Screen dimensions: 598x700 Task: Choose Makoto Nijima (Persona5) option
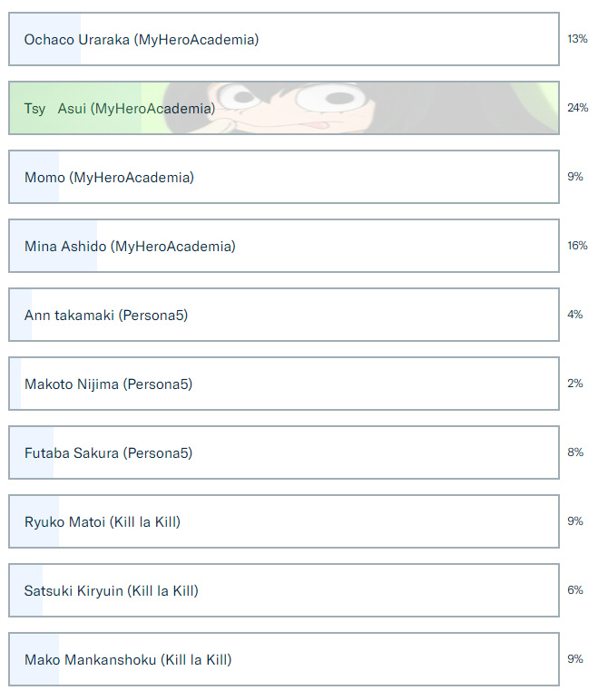pos(284,384)
